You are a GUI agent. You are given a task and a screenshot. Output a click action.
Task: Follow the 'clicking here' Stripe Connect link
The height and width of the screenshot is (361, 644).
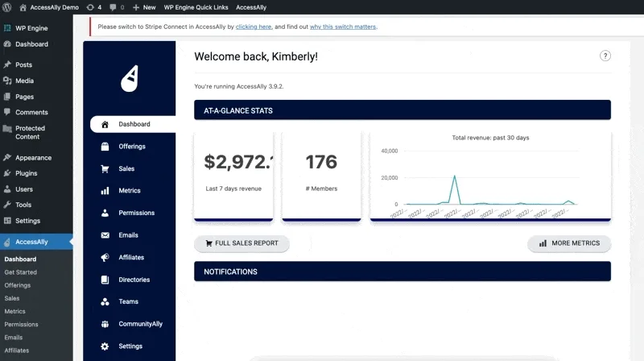point(254,27)
